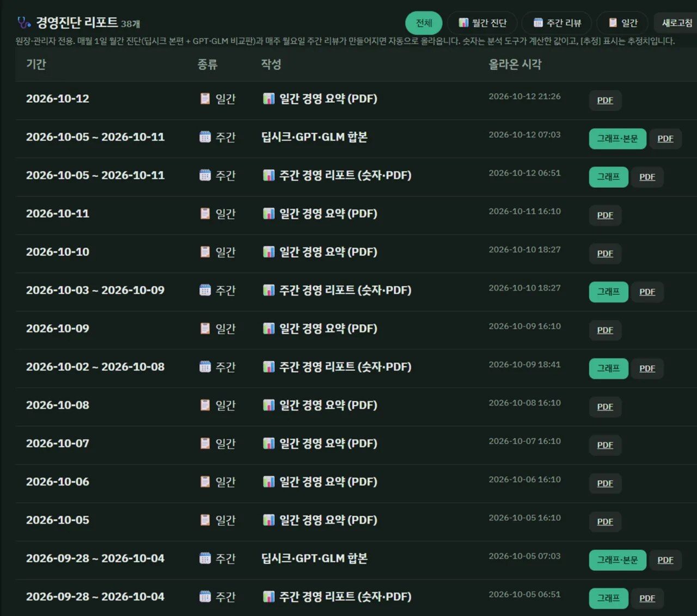Open PDF for report uploaded 2026-10-12 07:03

pyautogui.click(x=665, y=139)
